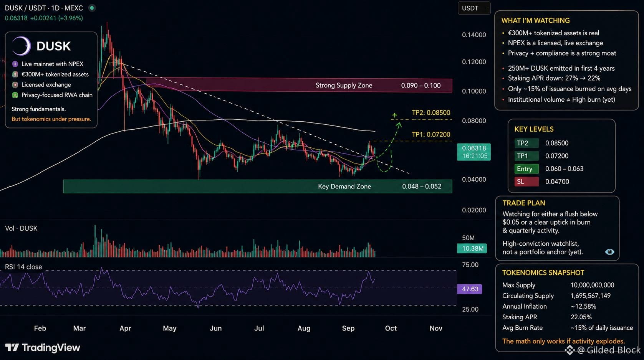The height and width of the screenshot is (360, 644).
Task: Click the Annual Inflation value ~12.58%
Action: click(583, 307)
